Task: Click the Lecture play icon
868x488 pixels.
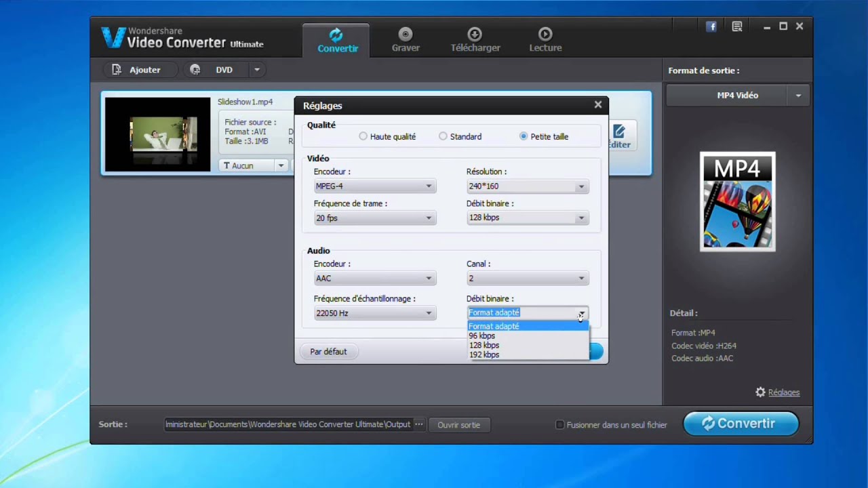Action: coord(545,34)
